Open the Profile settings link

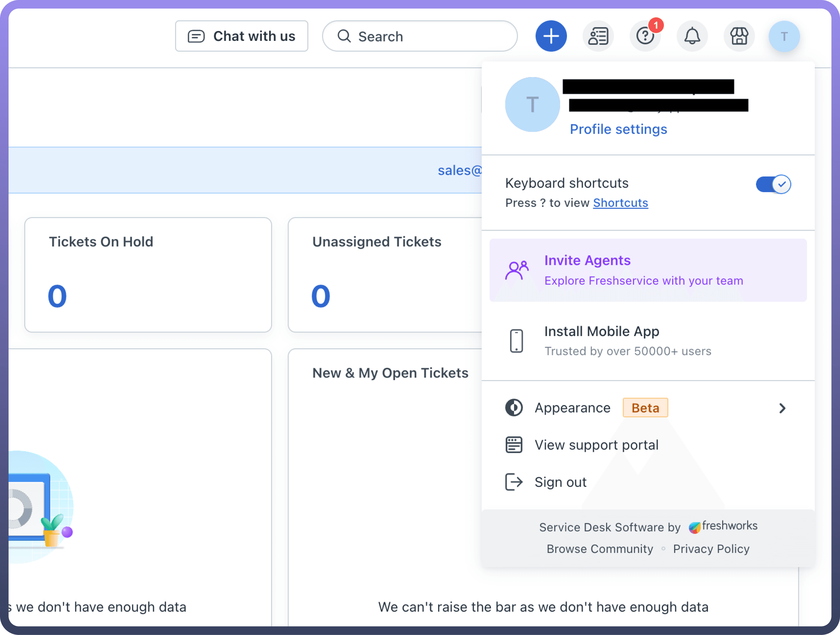pyautogui.click(x=618, y=129)
